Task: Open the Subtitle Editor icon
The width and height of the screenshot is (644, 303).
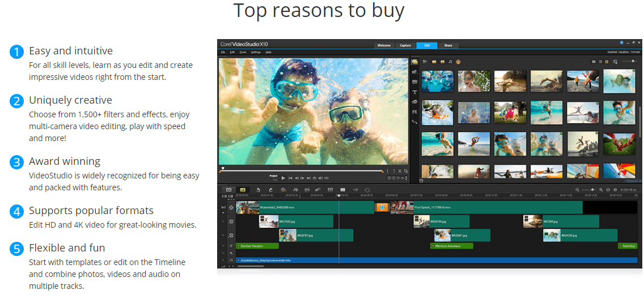Action: [330, 190]
